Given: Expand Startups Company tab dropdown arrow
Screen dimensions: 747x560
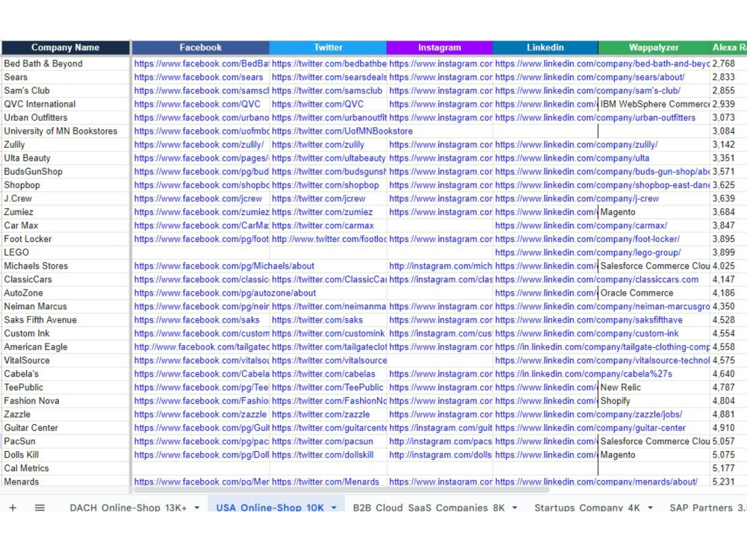Looking at the screenshot, I should click(651, 508).
